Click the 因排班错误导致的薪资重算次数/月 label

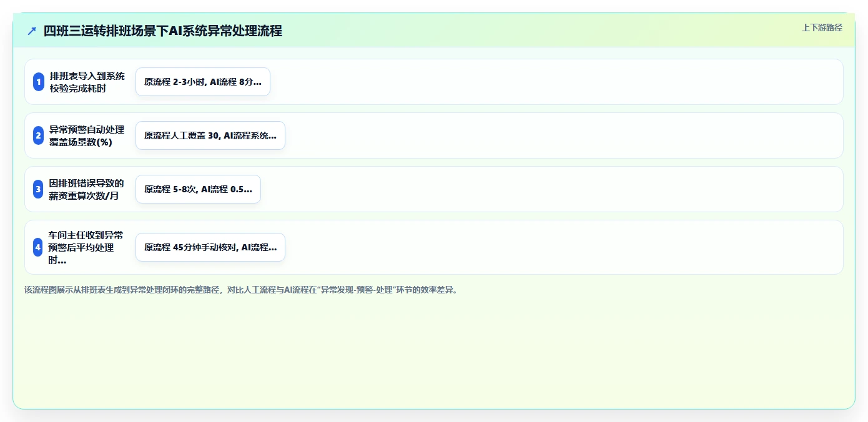pos(87,189)
